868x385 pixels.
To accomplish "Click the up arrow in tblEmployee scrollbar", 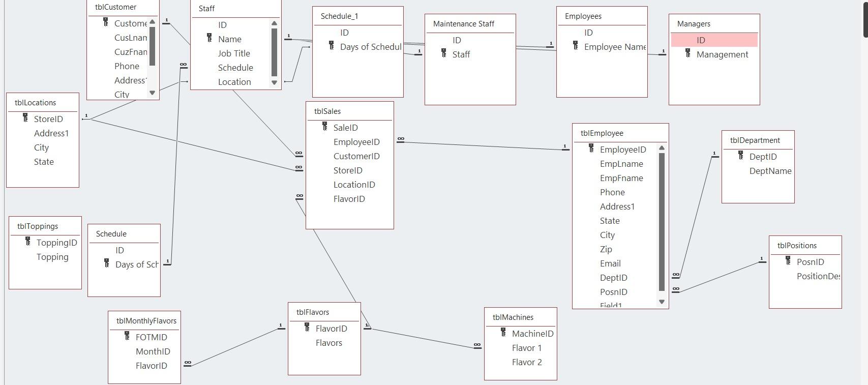I will 662,148.
